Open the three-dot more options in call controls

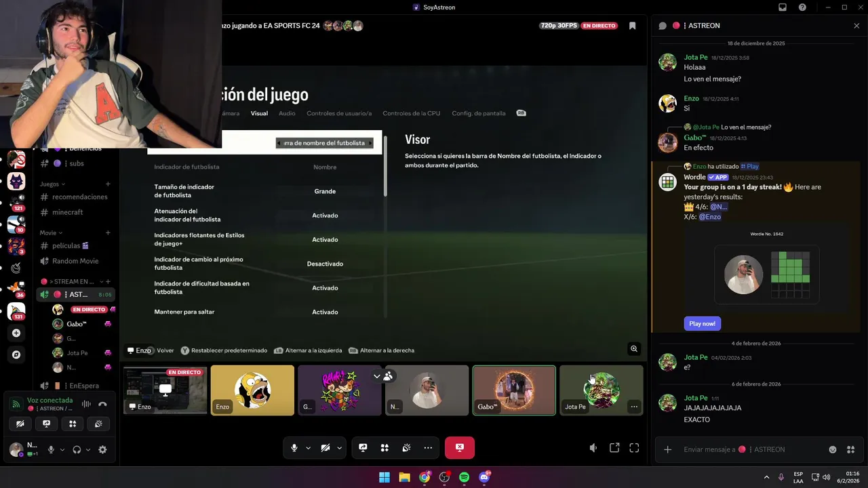(428, 448)
